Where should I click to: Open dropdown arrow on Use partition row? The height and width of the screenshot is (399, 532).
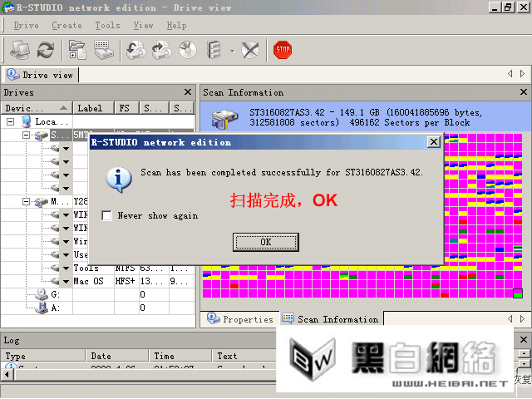[66, 255]
